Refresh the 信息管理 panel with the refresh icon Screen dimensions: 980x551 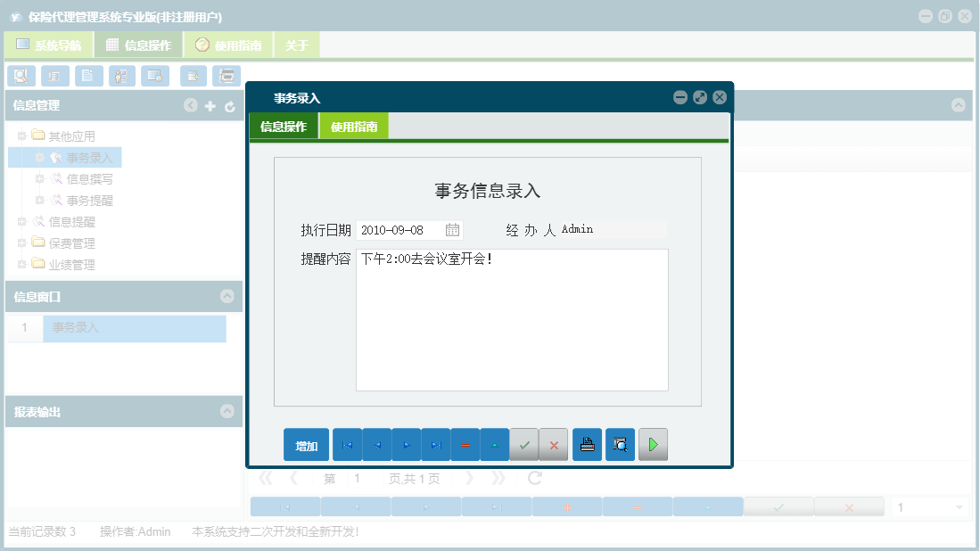pos(230,105)
